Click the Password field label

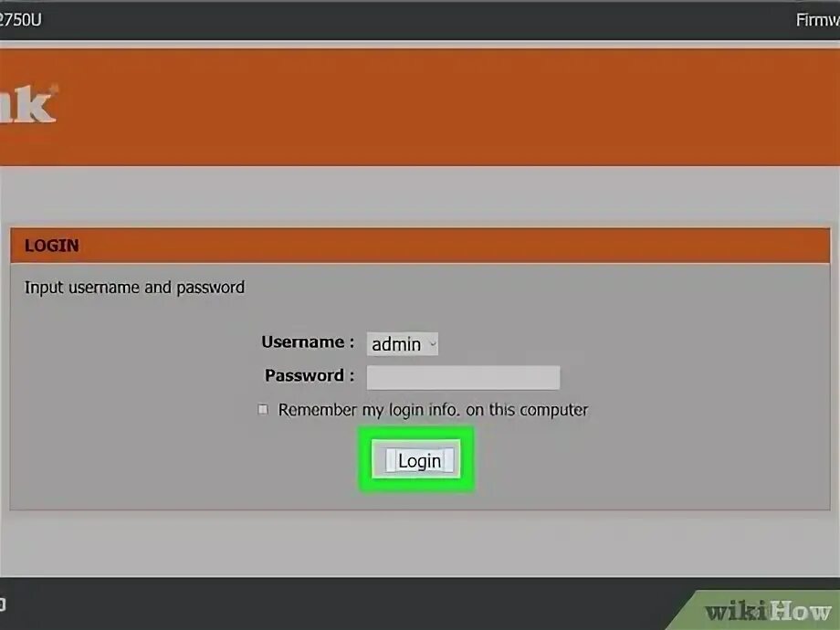coord(310,375)
